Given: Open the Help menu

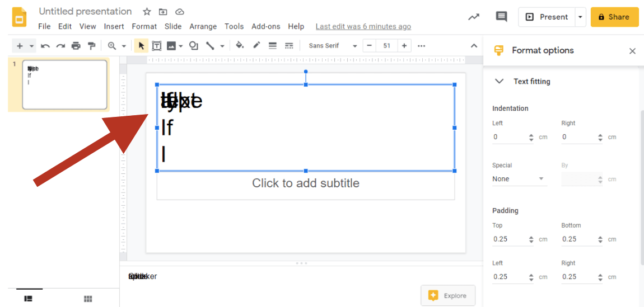Looking at the screenshot, I should (296, 27).
